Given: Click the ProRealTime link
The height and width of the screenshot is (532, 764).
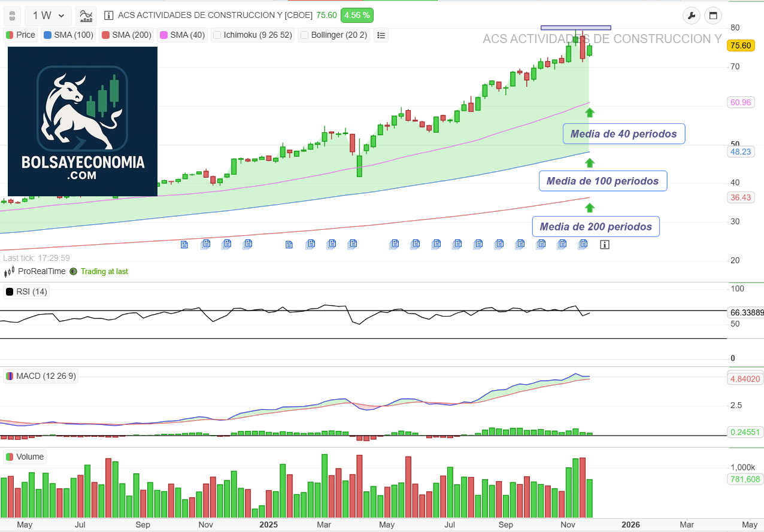Looking at the screenshot, I should coord(41,271).
